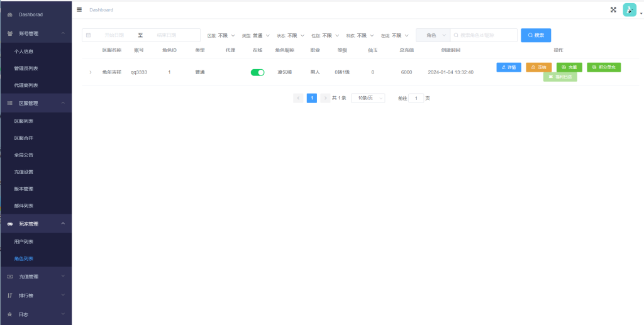Click the account cell qq3333

click(139, 72)
